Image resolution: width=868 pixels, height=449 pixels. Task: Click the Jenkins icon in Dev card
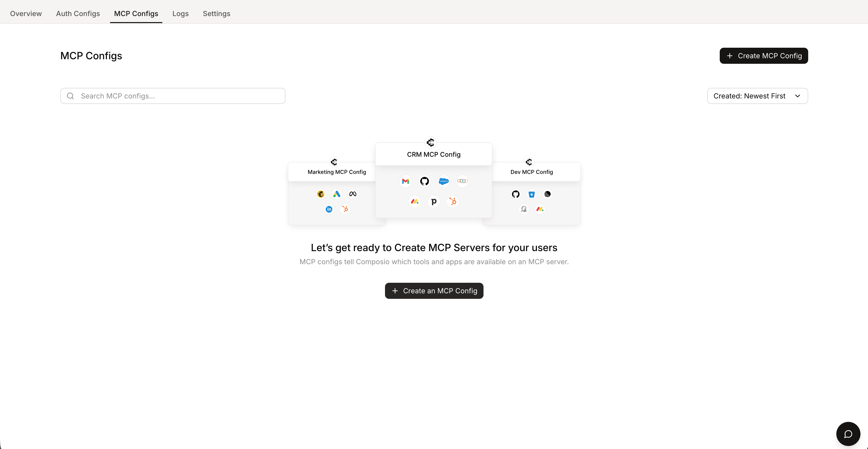click(524, 209)
